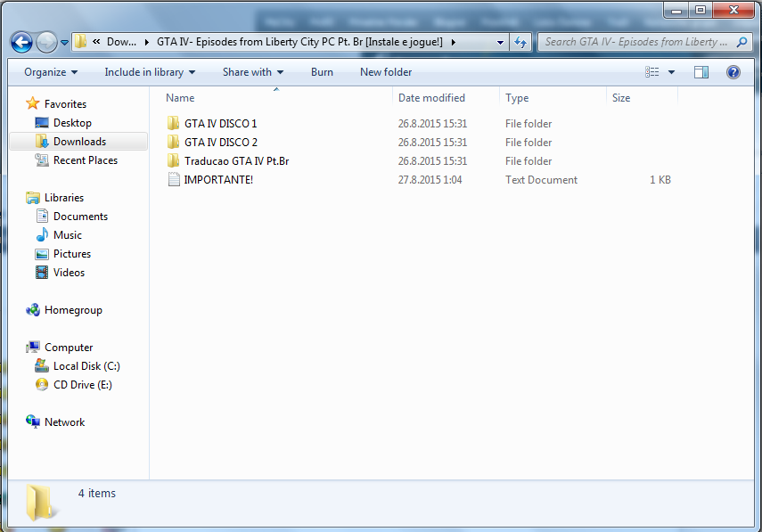Select GTA IV- Episodes breadcrumb segment
Screen dimensions: 762x532
299,42
